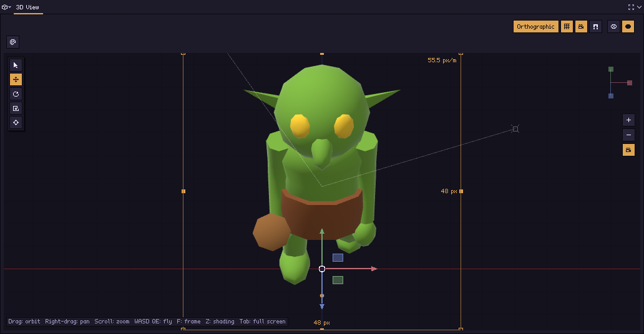Maximize the panel with the fullscreen icon
Viewport: 644px width, 334px height.
tap(631, 7)
